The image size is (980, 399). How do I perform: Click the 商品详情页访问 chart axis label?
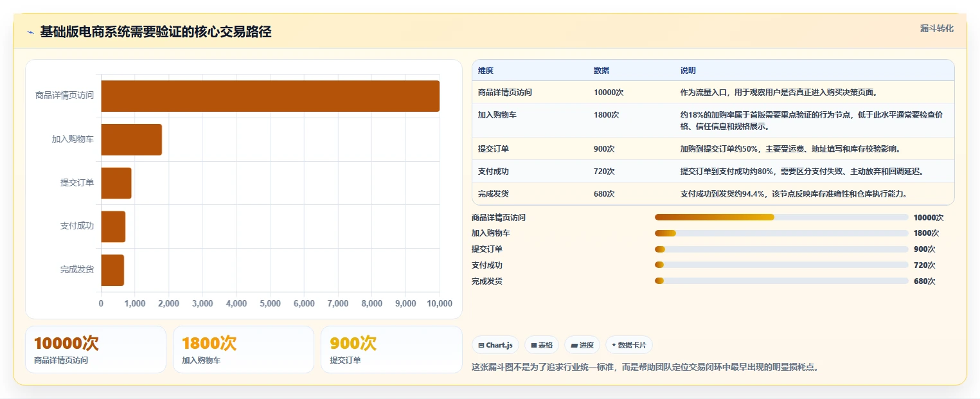click(x=64, y=96)
